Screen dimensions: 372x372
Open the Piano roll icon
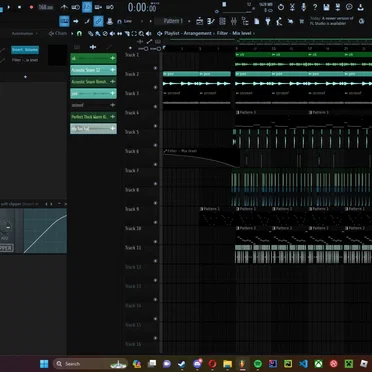[x=211, y=21]
